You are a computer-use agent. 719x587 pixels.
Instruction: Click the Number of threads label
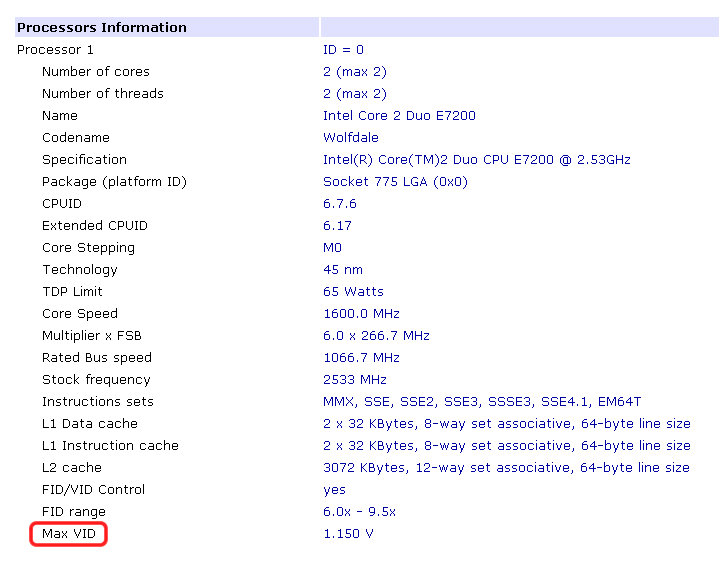click(103, 94)
